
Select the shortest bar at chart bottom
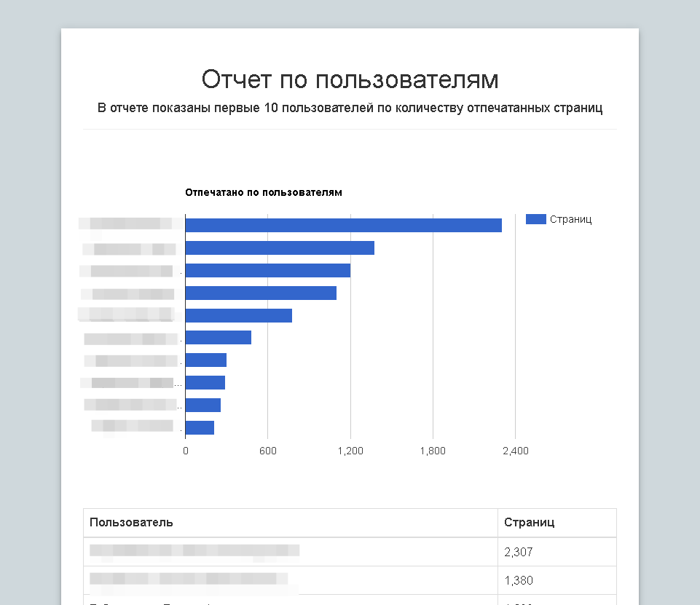(x=200, y=428)
